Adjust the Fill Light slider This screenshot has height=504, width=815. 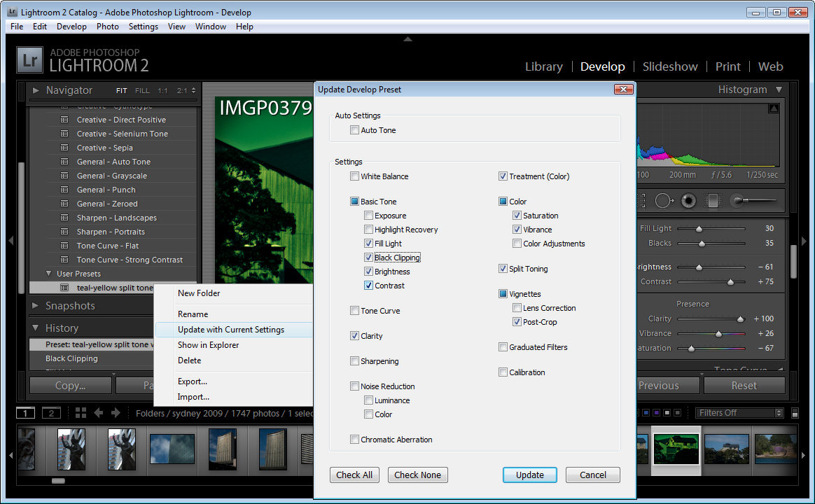[699, 229]
